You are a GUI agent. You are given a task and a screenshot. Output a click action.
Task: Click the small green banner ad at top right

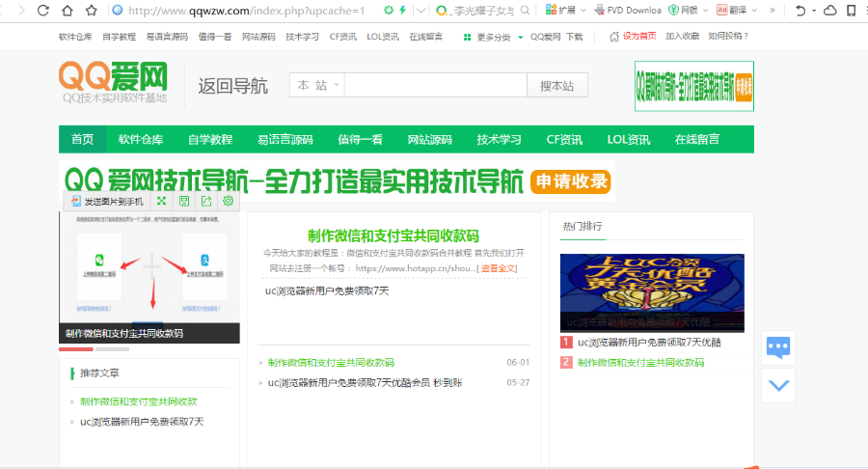694,86
